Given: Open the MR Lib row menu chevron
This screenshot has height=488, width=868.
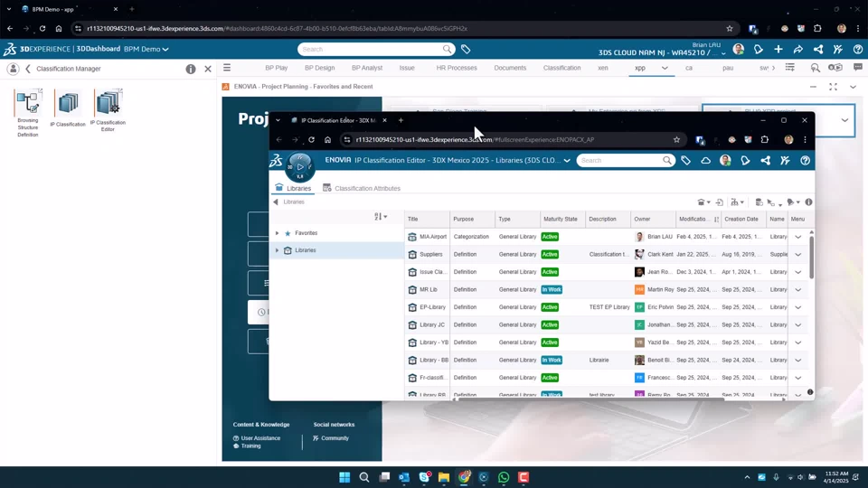Looking at the screenshot, I should (x=797, y=290).
